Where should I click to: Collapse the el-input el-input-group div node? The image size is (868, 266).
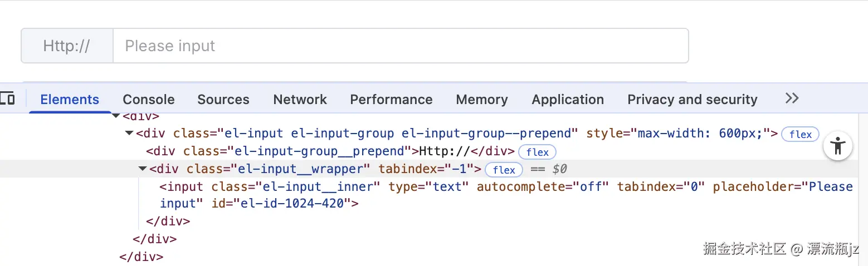click(x=129, y=134)
